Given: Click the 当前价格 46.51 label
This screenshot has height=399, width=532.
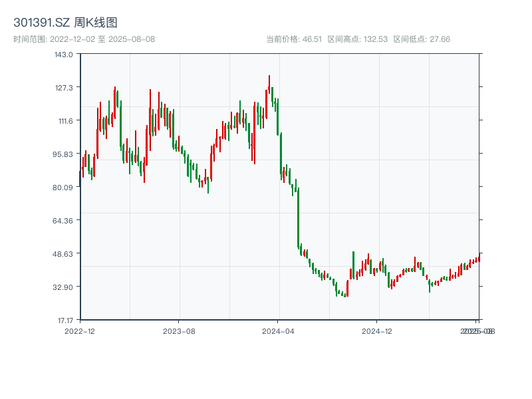Looking at the screenshot, I should 294,39.
